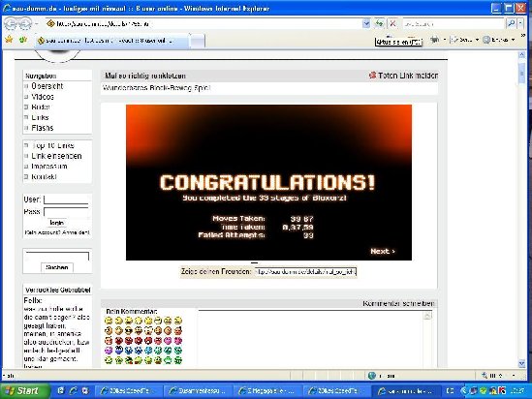Click the Windows Start button

coord(24,391)
